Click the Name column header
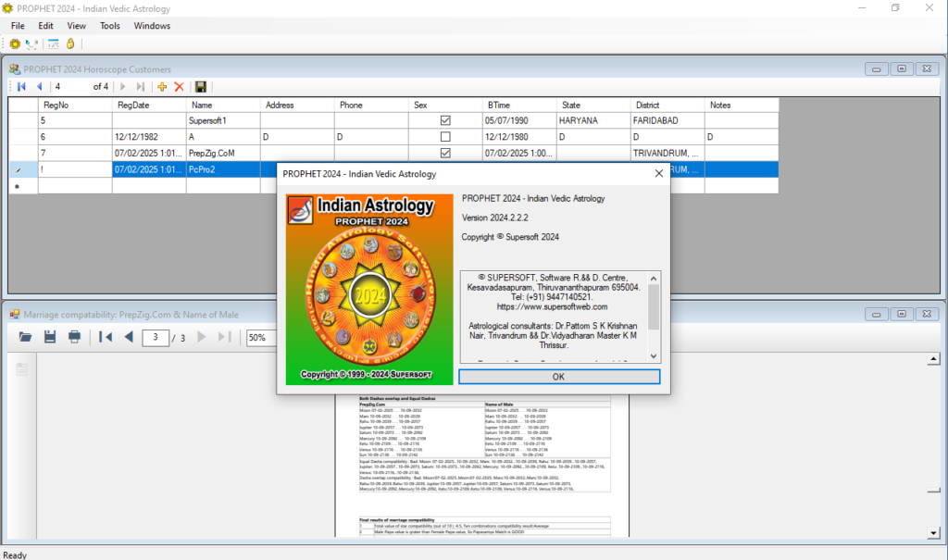Screen dimensions: 948x560 pyautogui.click(x=223, y=105)
